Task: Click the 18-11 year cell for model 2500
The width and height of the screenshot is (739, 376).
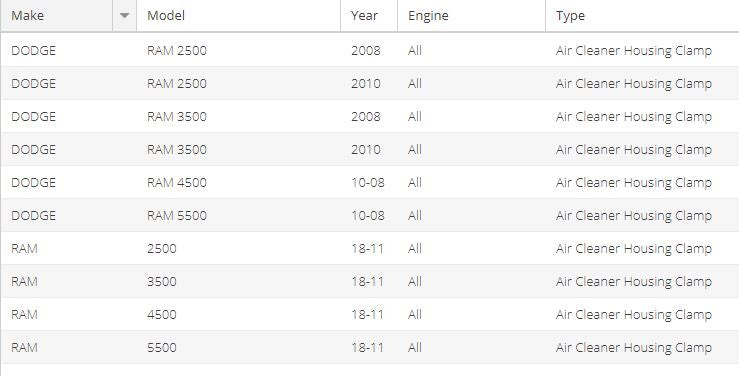Action: 367,248
